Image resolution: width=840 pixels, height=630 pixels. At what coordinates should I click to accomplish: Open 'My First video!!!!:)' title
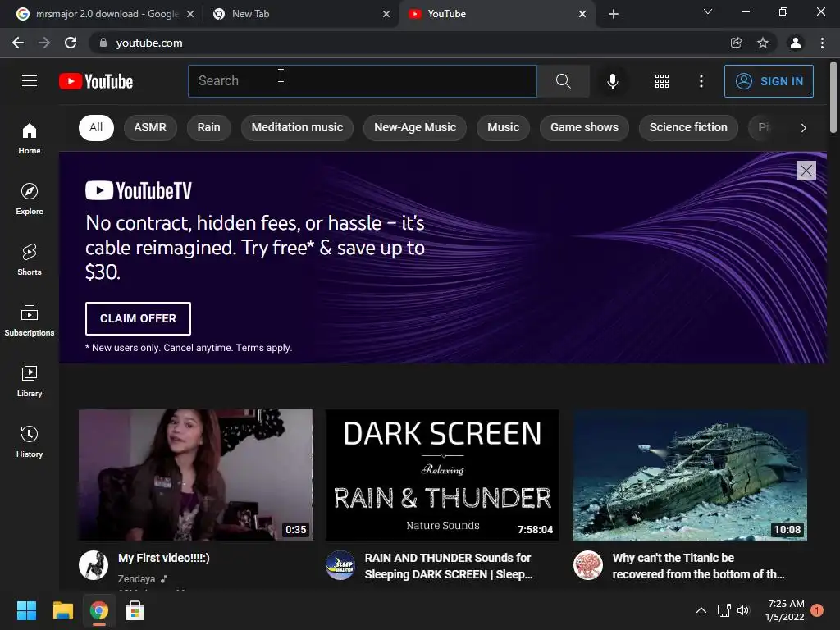pyautogui.click(x=164, y=558)
